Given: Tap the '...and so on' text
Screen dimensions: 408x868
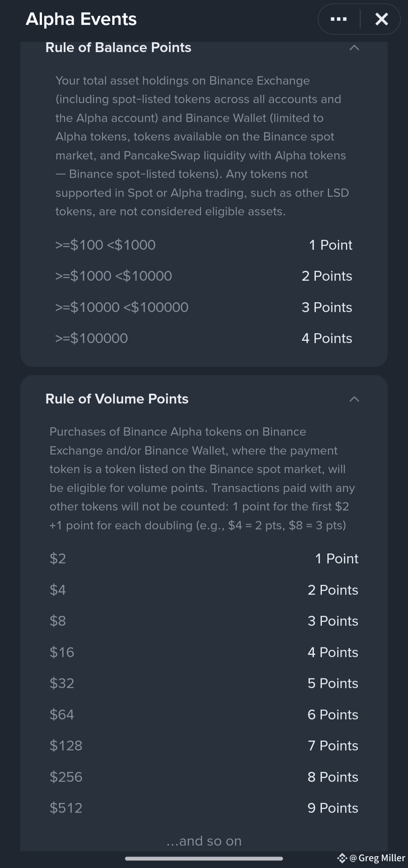Looking at the screenshot, I should [204, 841].
